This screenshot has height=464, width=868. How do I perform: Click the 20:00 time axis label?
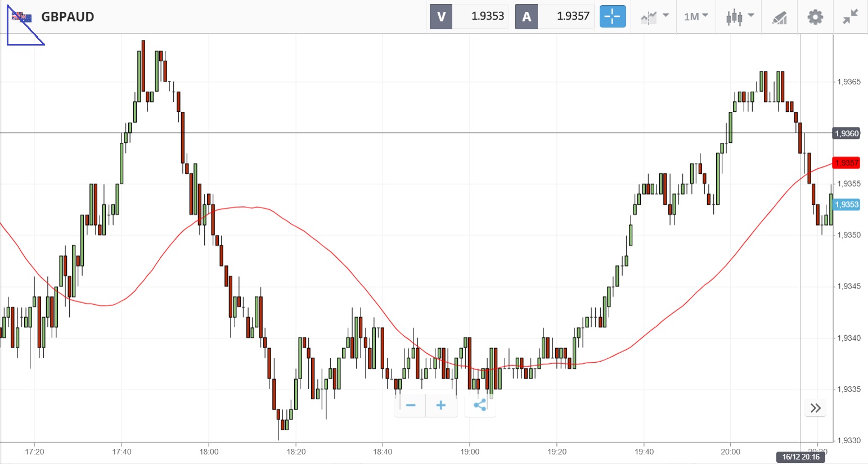(731, 452)
